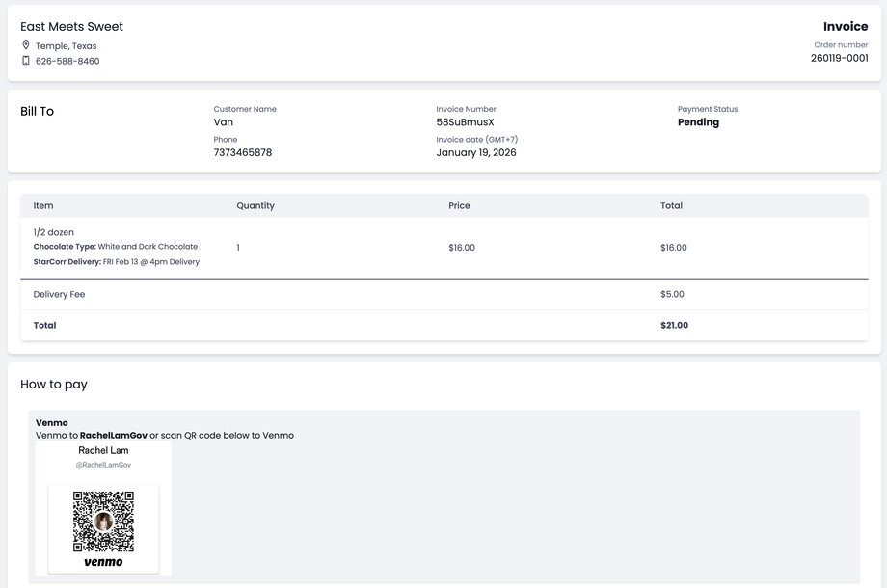Select the Delivery Fee row
This screenshot has width=887, height=588.
(443, 294)
